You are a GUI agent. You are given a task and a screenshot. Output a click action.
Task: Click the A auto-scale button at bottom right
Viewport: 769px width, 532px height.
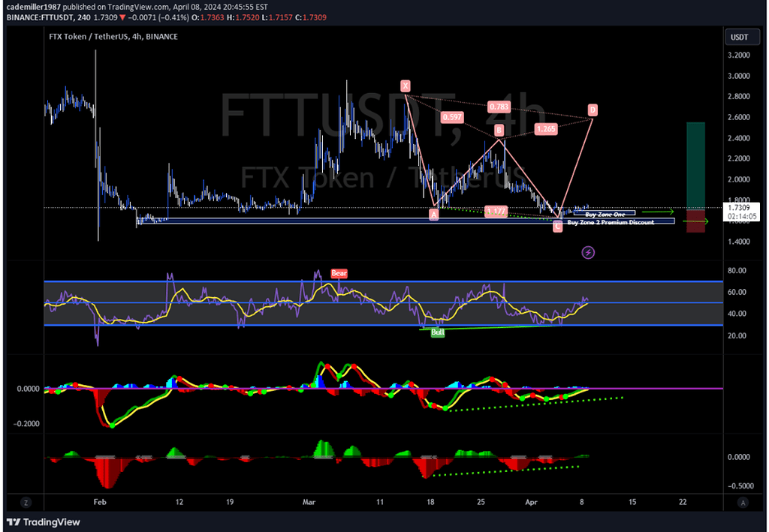tap(743, 502)
